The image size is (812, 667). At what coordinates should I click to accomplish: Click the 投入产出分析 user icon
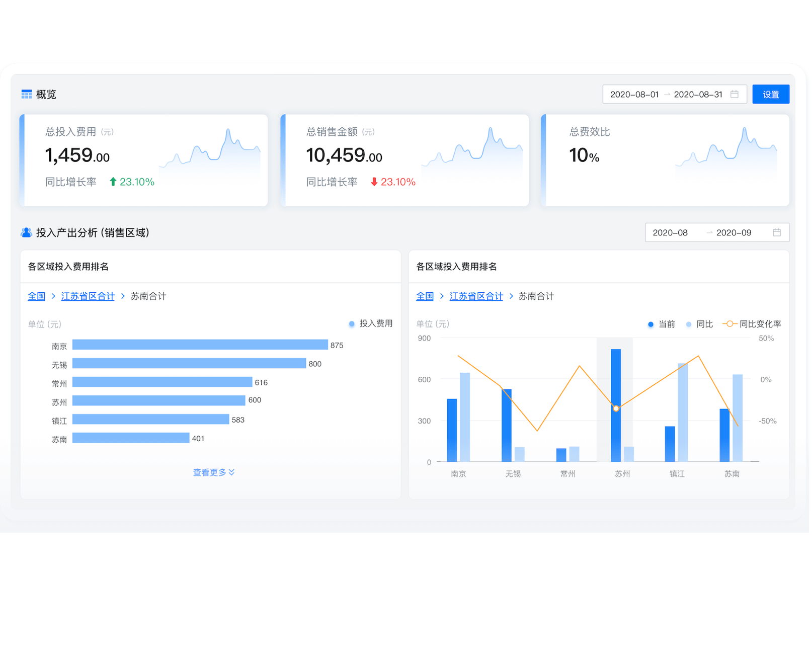tap(26, 232)
